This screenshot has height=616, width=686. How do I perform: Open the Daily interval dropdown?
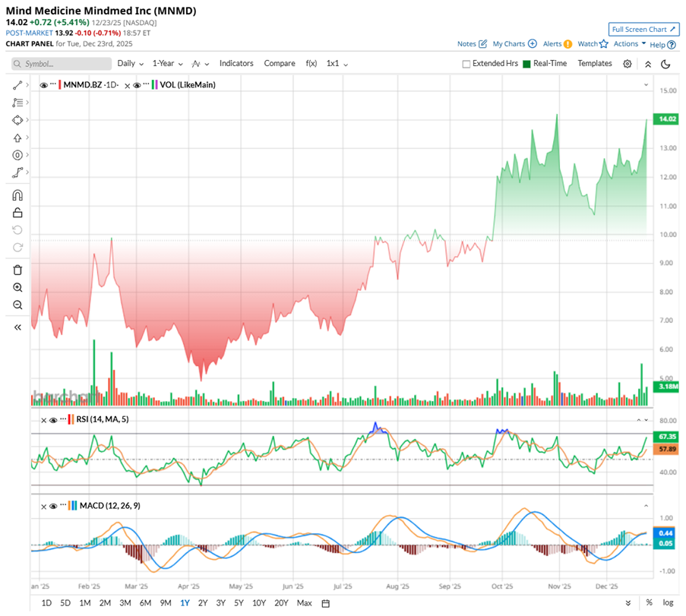[131, 64]
